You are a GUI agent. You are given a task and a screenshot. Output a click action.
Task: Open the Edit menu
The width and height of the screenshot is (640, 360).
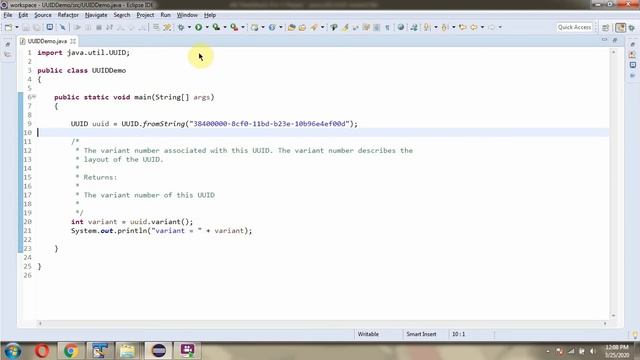coord(23,15)
